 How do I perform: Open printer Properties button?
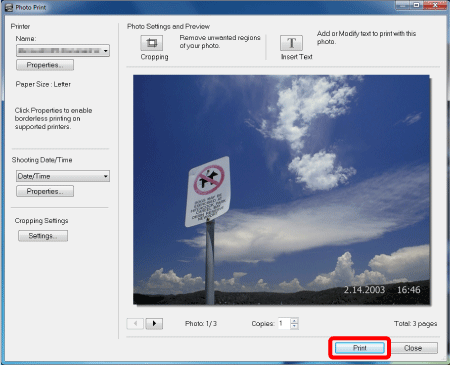45,65
